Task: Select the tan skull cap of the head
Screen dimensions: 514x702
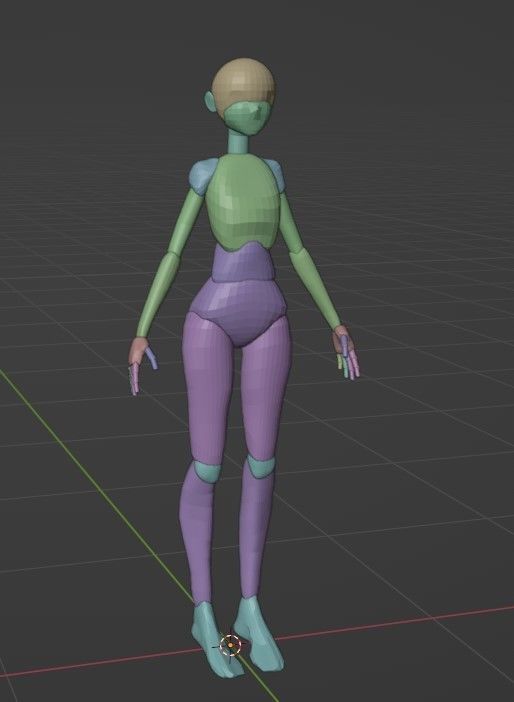Action: point(243,81)
